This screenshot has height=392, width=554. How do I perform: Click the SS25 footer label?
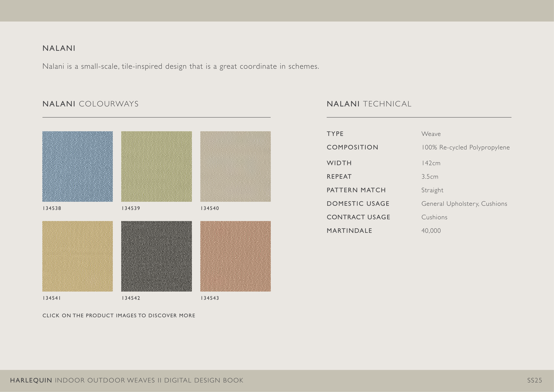pyautogui.click(x=534, y=380)
